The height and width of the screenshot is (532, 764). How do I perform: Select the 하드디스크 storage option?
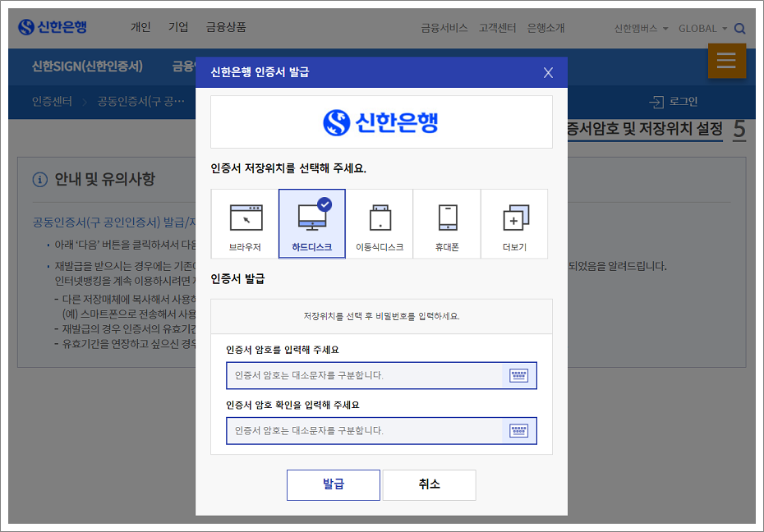pyautogui.click(x=312, y=224)
